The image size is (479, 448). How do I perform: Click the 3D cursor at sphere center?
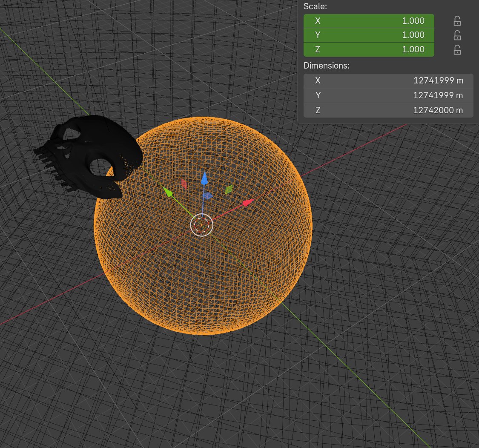pos(202,225)
